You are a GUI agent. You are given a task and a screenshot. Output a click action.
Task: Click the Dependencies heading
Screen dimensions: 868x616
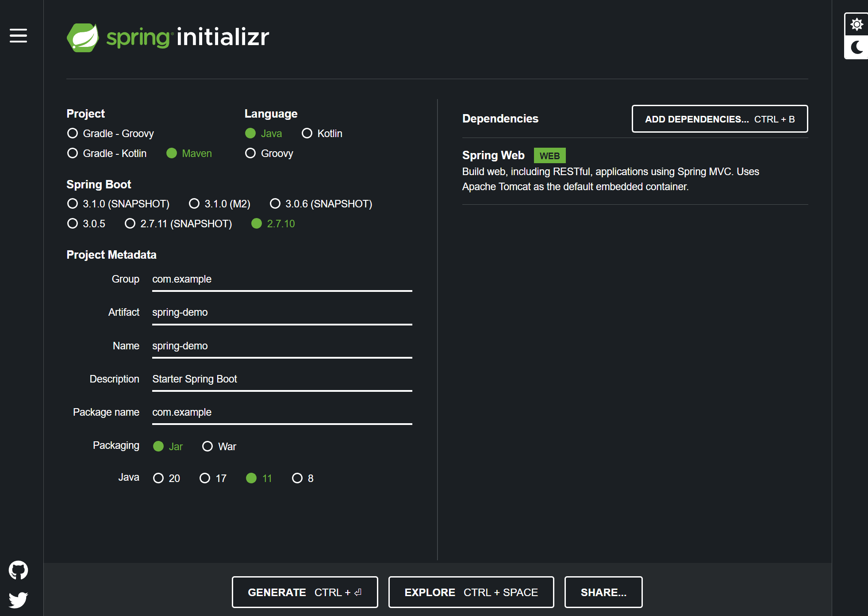(x=500, y=119)
